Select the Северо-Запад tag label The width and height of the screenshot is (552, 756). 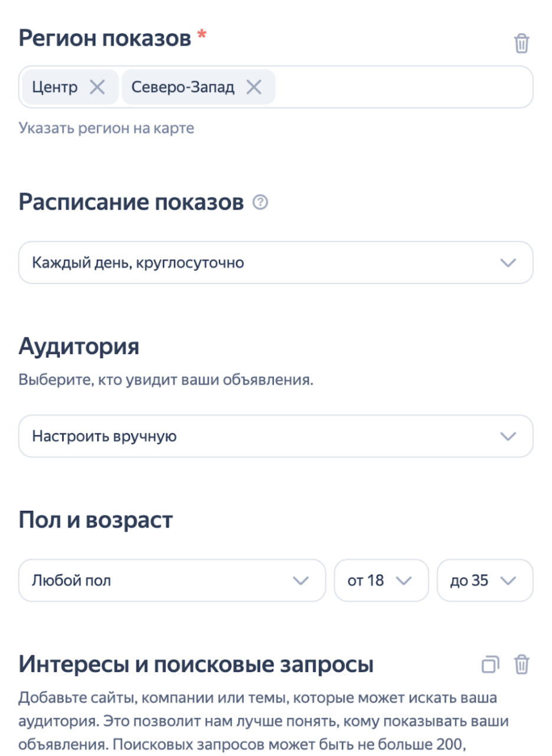(x=183, y=87)
